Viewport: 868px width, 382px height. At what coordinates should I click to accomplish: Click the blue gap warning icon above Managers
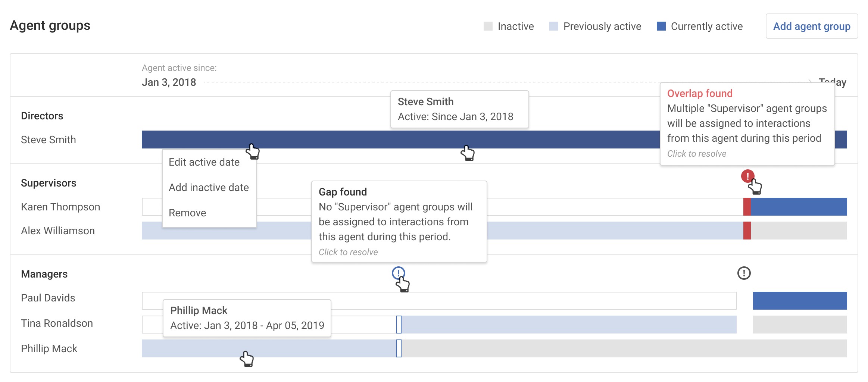(398, 273)
